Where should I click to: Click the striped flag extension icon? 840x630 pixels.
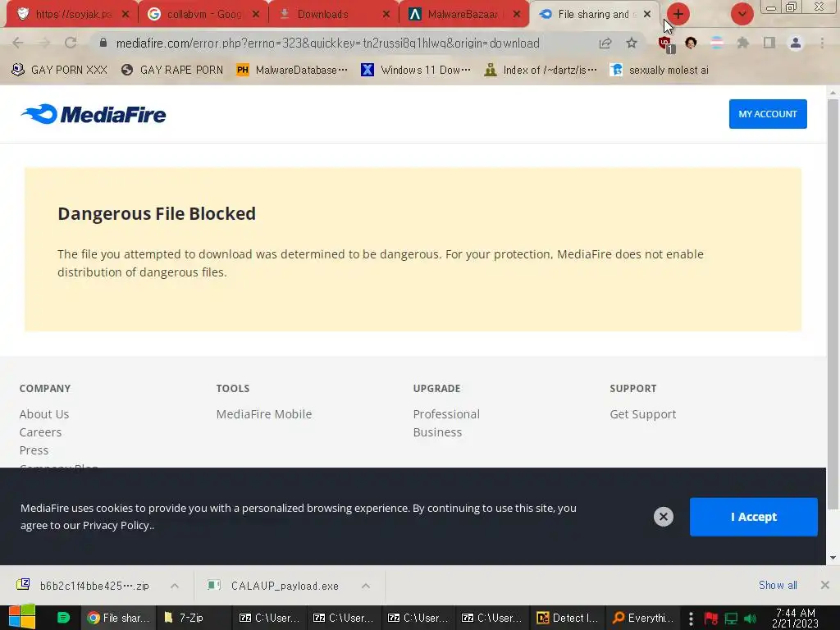(717, 43)
